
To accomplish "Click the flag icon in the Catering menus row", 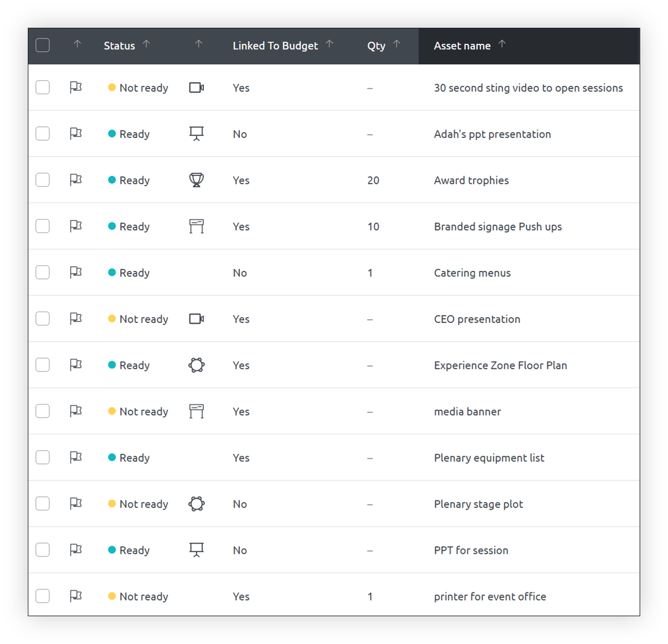I will tap(76, 272).
